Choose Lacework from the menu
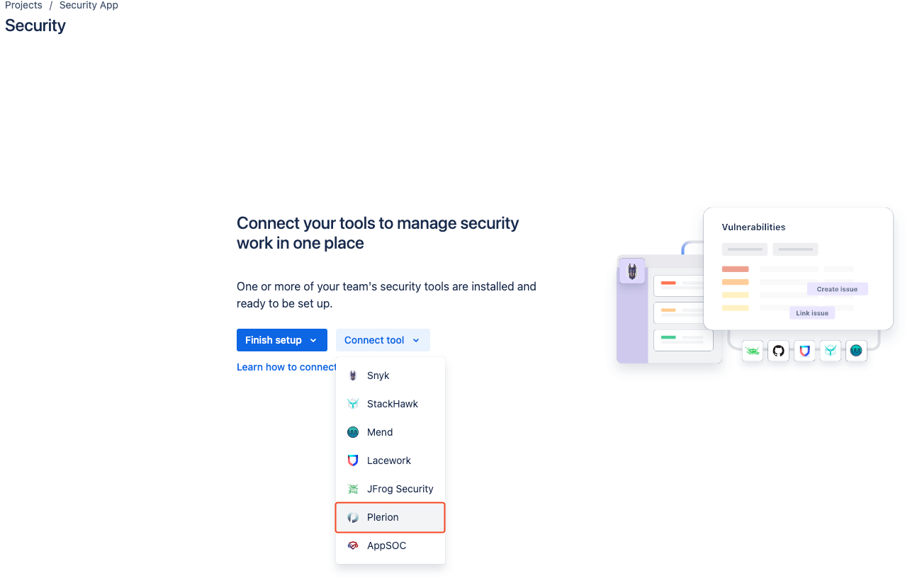Screen dimensions: 922x588 click(390, 460)
